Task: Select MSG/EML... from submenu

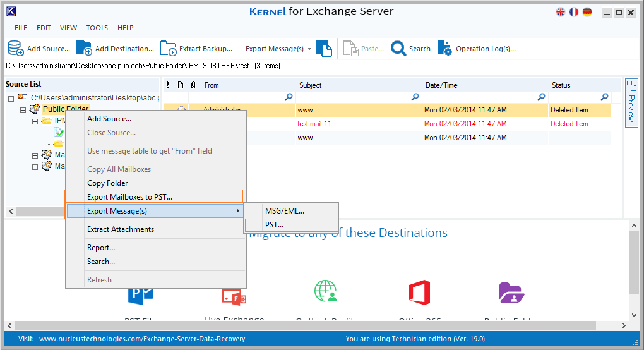Action: tap(291, 211)
